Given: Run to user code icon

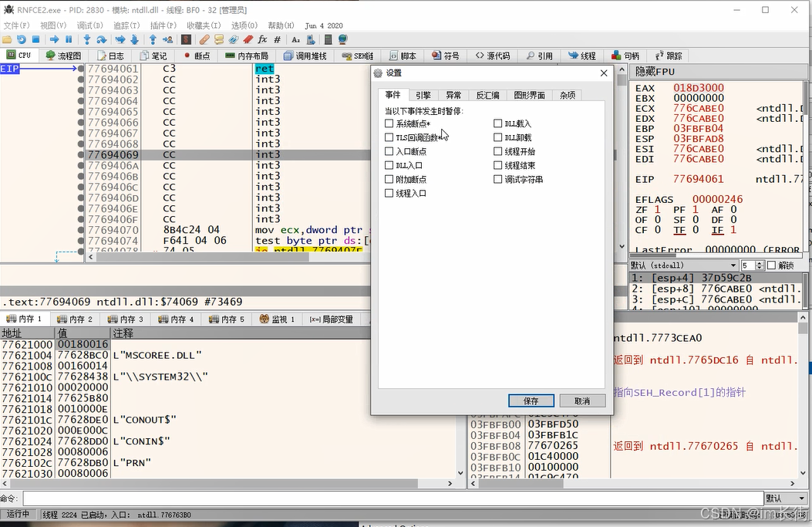Looking at the screenshot, I should (167, 39).
